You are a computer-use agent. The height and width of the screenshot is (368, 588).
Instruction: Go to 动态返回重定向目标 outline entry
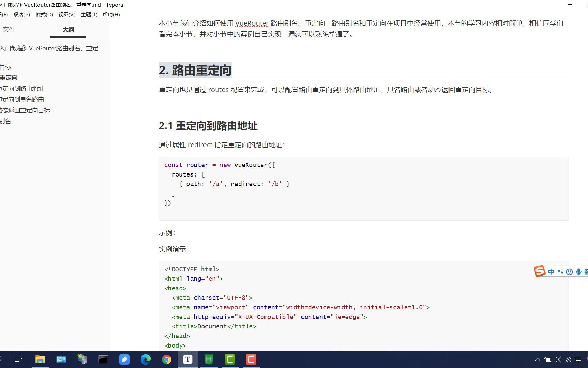(x=25, y=110)
